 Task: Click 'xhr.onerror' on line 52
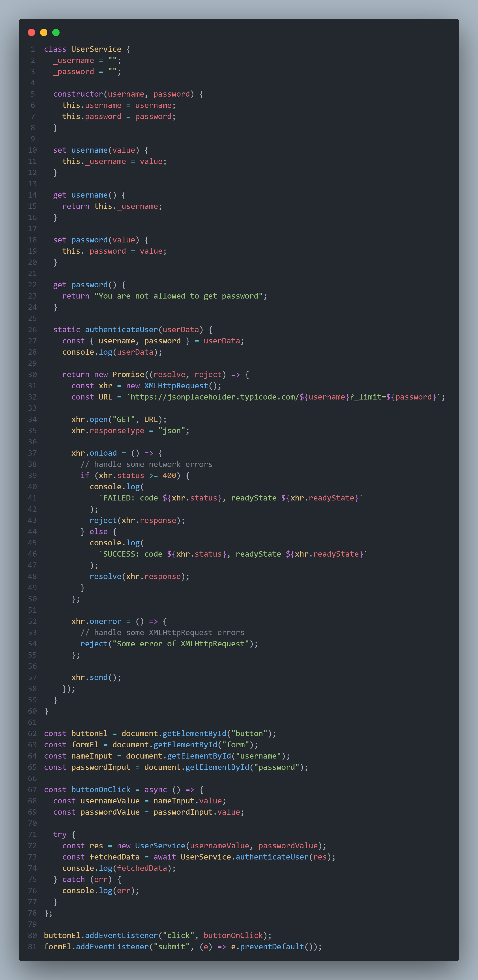[96, 622]
